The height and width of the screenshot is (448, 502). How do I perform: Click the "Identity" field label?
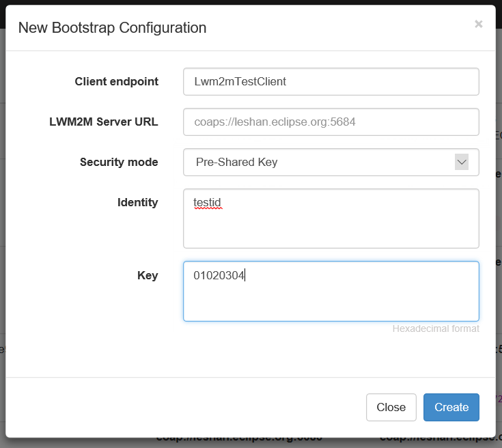137,202
